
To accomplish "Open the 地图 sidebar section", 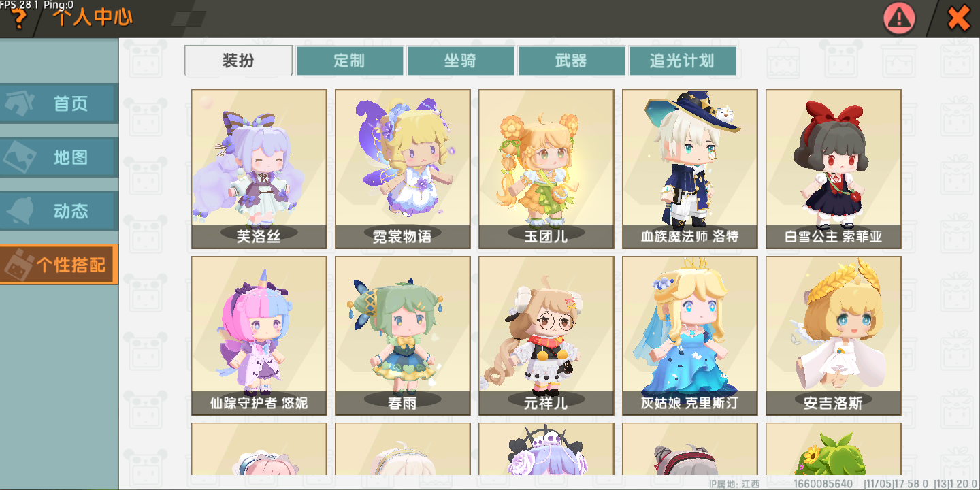I will [x=59, y=157].
